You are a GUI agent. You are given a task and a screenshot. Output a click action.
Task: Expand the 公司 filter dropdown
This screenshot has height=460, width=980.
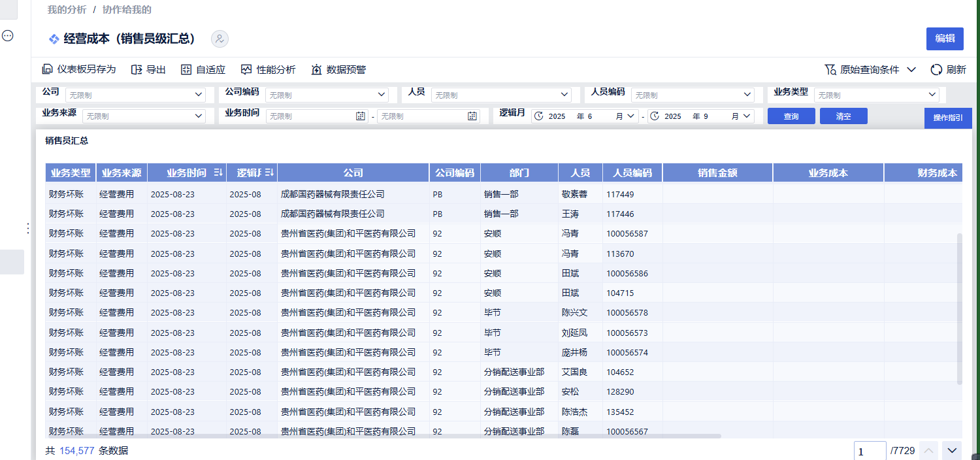tap(199, 95)
